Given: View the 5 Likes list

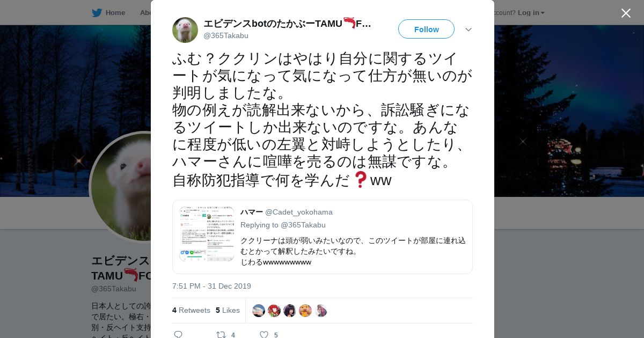Looking at the screenshot, I should 228,310.
